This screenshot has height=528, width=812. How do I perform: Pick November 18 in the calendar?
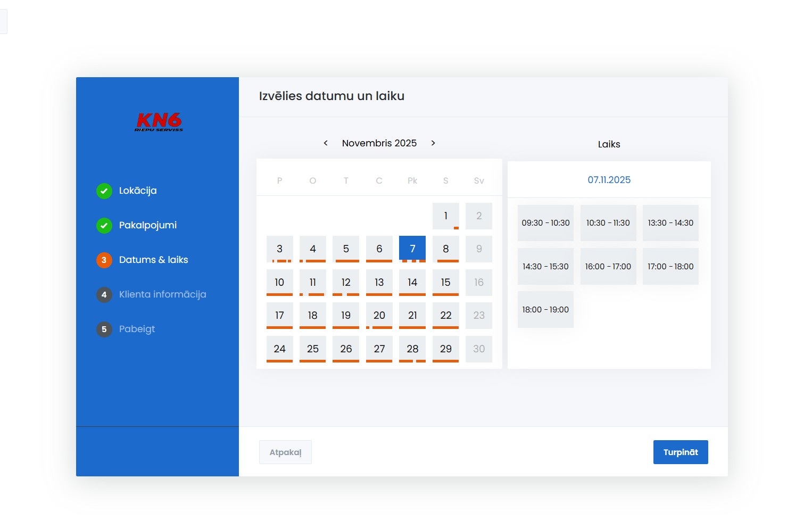(x=313, y=315)
